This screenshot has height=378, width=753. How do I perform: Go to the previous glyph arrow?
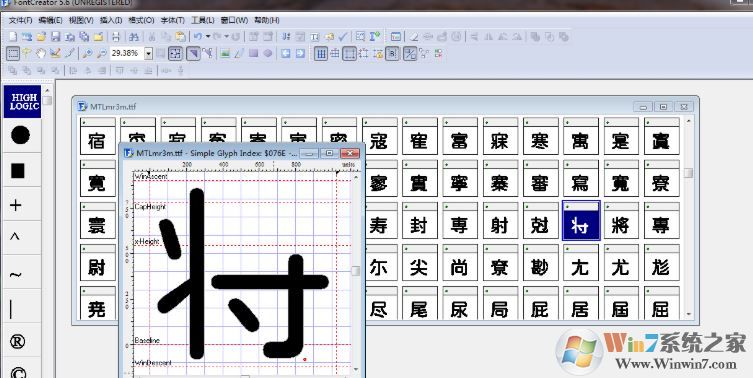(286, 53)
